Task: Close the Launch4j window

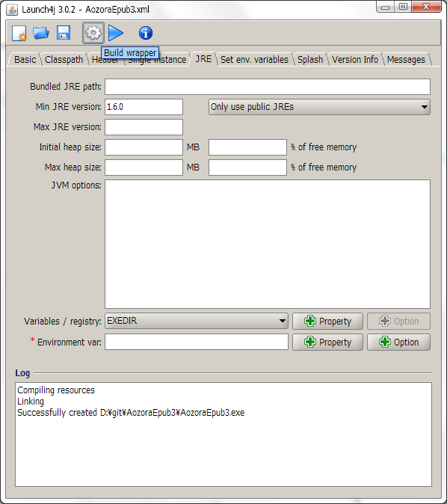Action: click(x=426, y=7)
